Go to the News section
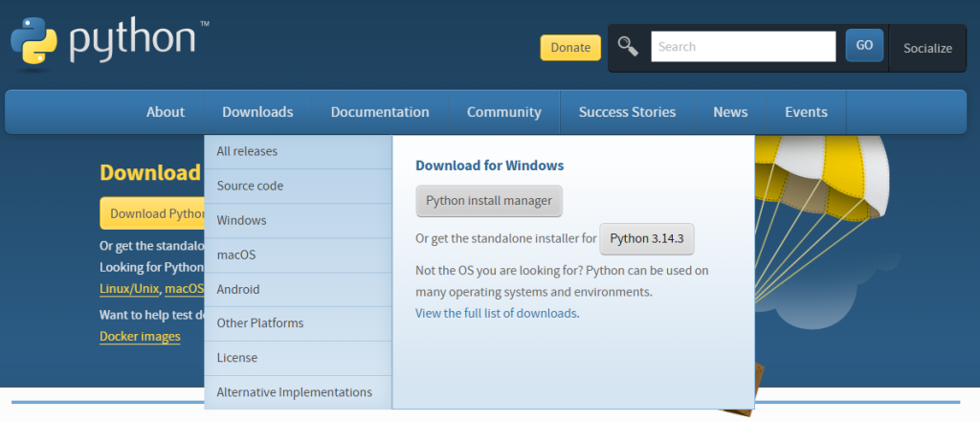980x422 pixels. [x=730, y=112]
